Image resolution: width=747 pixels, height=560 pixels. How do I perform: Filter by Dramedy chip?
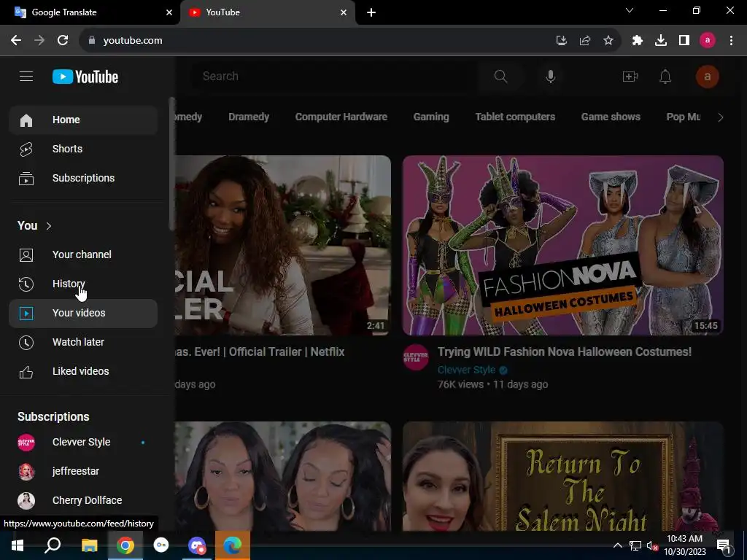[x=249, y=117]
